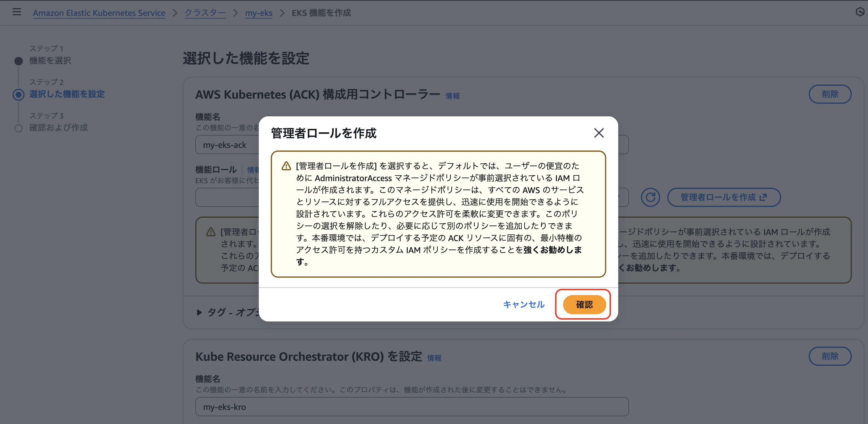
Task: Select the ステップ 1 step indicator circle
Action: click(x=19, y=61)
